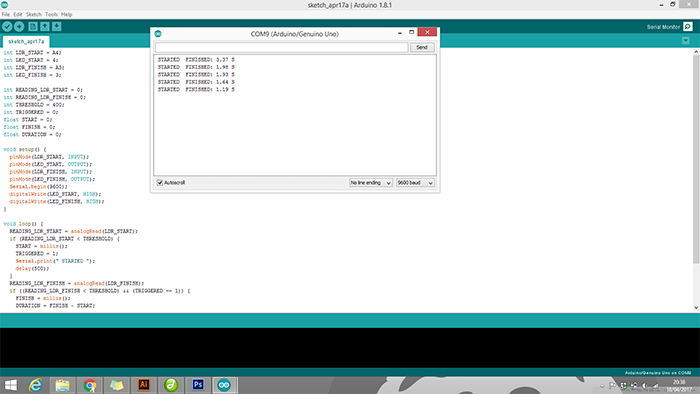
Task: Click the Verify sketch checkmark icon
Action: [x=7, y=27]
